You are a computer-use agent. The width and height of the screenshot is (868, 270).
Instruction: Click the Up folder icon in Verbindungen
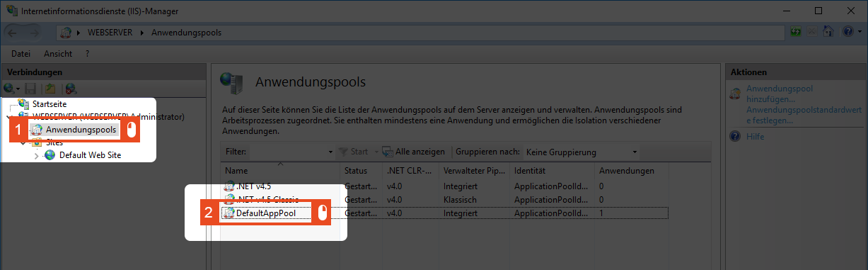[50, 89]
